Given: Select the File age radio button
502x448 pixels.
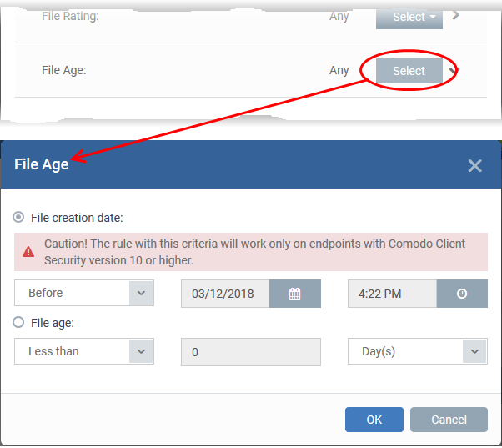Looking at the screenshot, I should 18,322.
